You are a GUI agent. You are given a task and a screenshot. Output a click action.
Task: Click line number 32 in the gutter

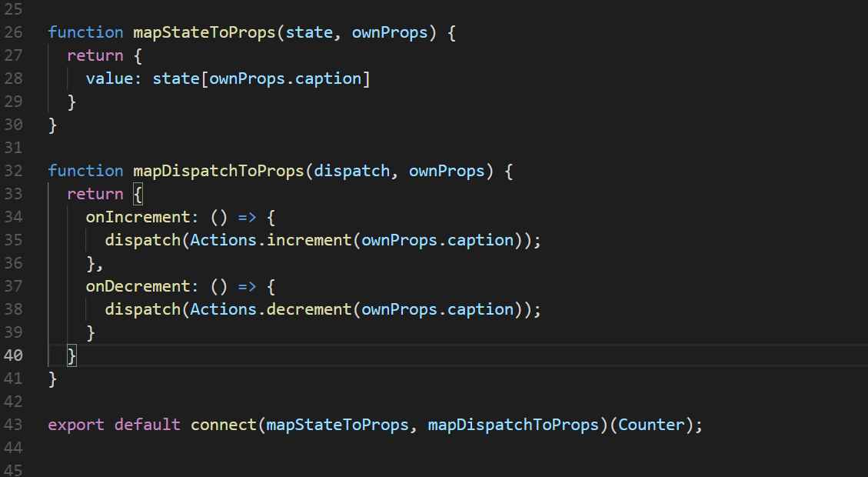(x=14, y=171)
